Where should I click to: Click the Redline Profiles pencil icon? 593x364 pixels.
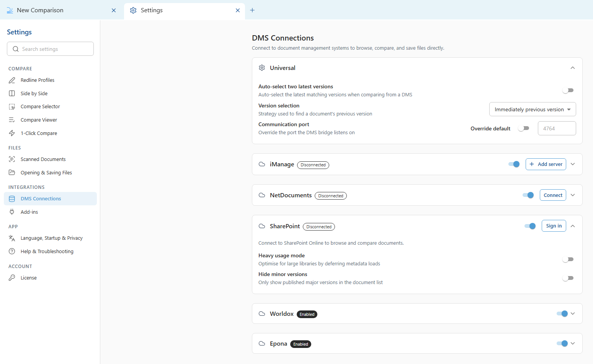click(x=12, y=80)
